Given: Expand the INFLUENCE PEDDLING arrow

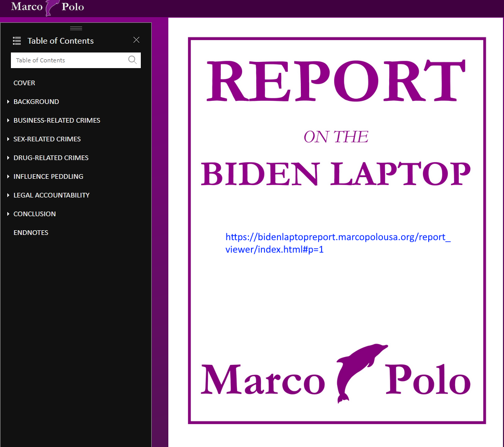Looking at the screenshot, I should (x=8, y=176).
